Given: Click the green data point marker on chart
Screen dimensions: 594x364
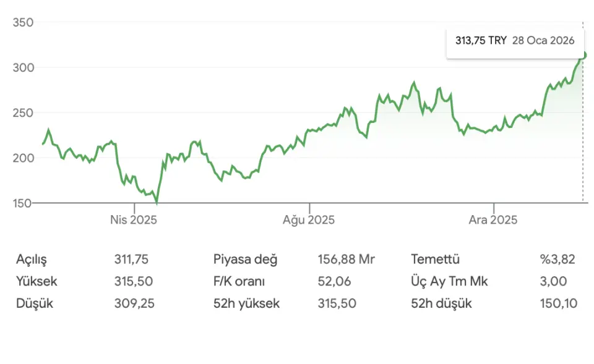Looking at the screenshot, I should tap(583, 55).
